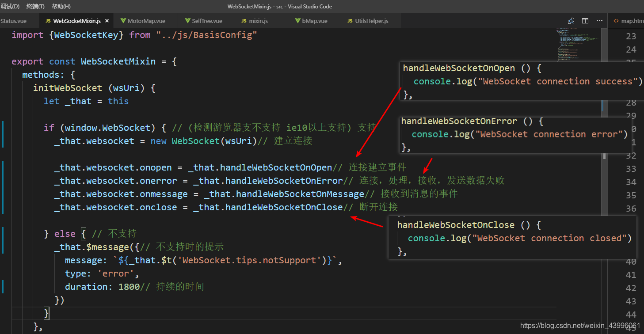Click the let _that = this line

pos(86,101)
